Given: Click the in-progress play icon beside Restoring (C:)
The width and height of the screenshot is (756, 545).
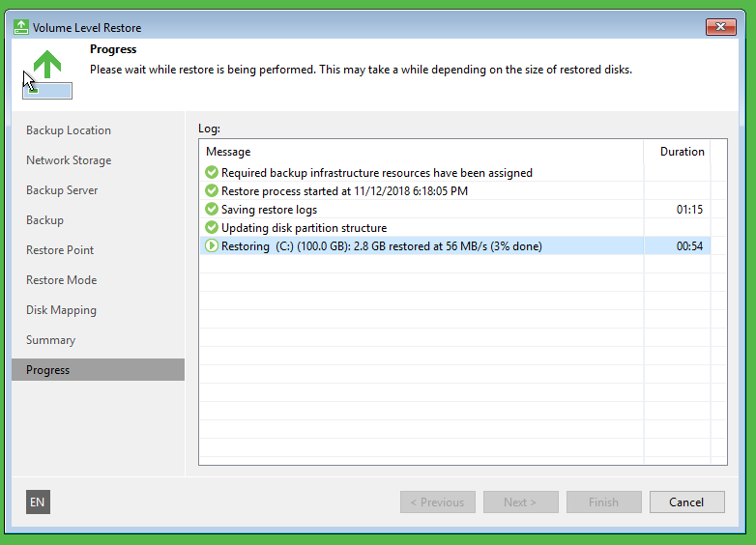Looking at the screenshot, I should tap(212, 246).
